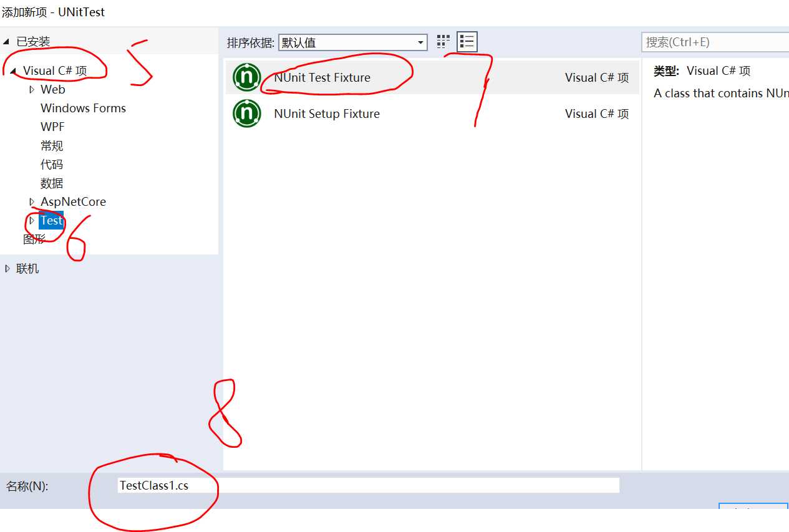Switch to small icons grid view

tap(443, 42)
